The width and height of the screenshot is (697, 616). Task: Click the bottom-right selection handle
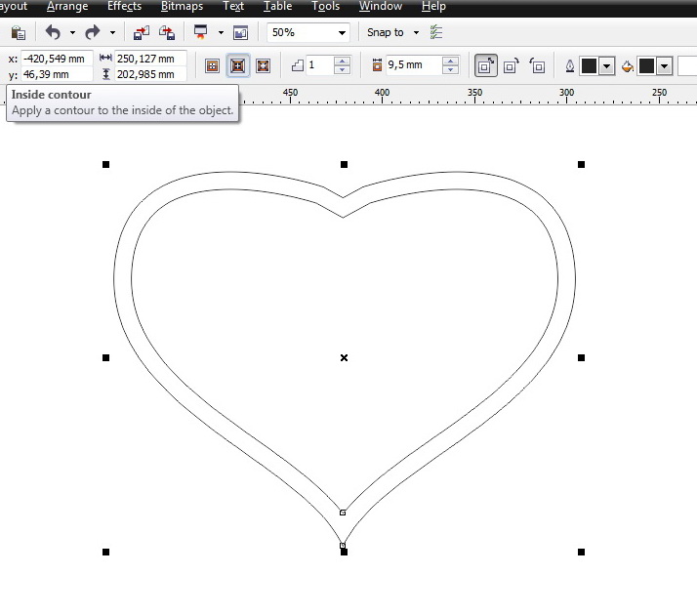[x=581, y=552]
